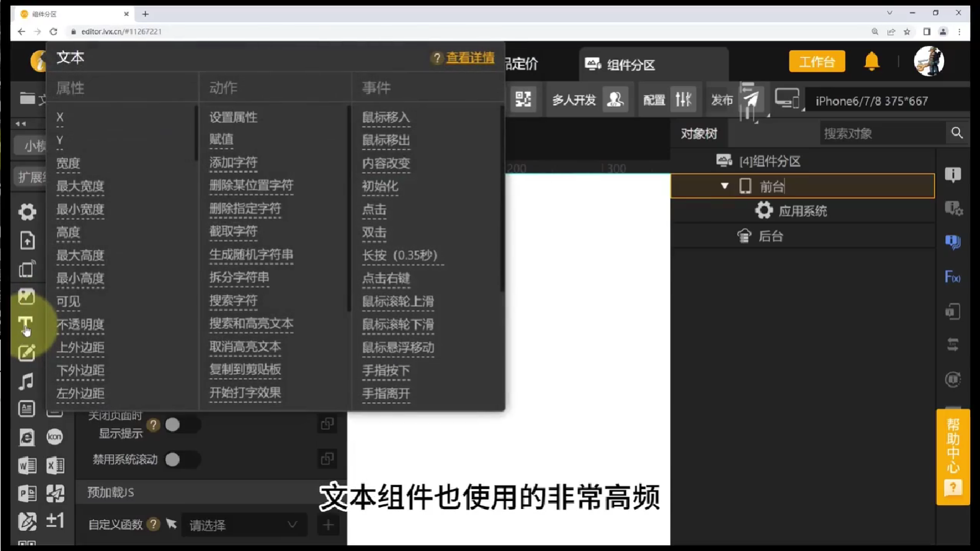
Task: Select the 对象树 tab
Action: pos(699,133)
